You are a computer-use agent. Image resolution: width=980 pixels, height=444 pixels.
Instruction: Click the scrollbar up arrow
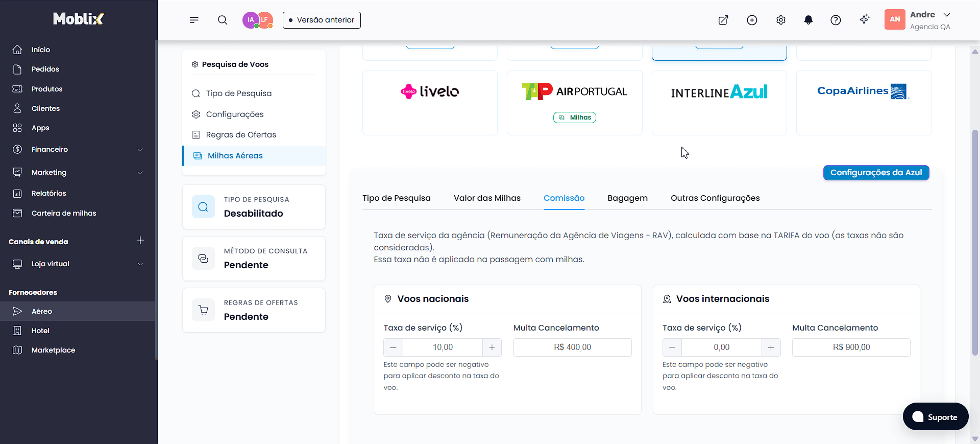(x=975, y=52)
